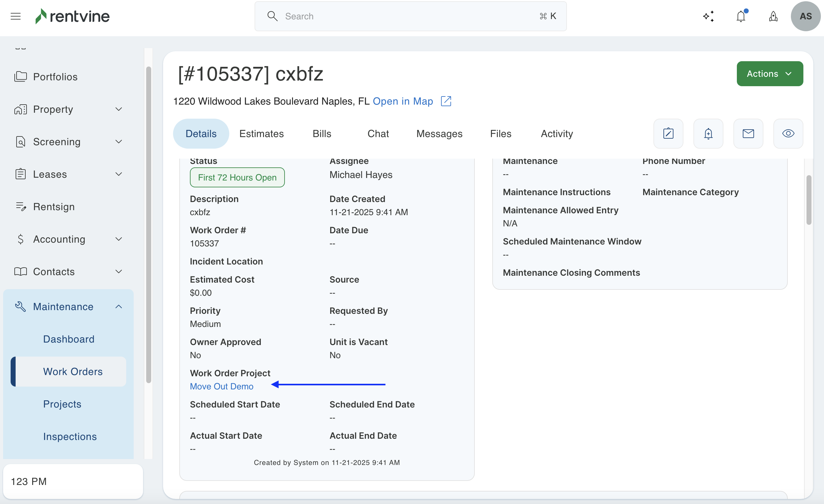Click the add reminder bell icon

pos(708,134)
